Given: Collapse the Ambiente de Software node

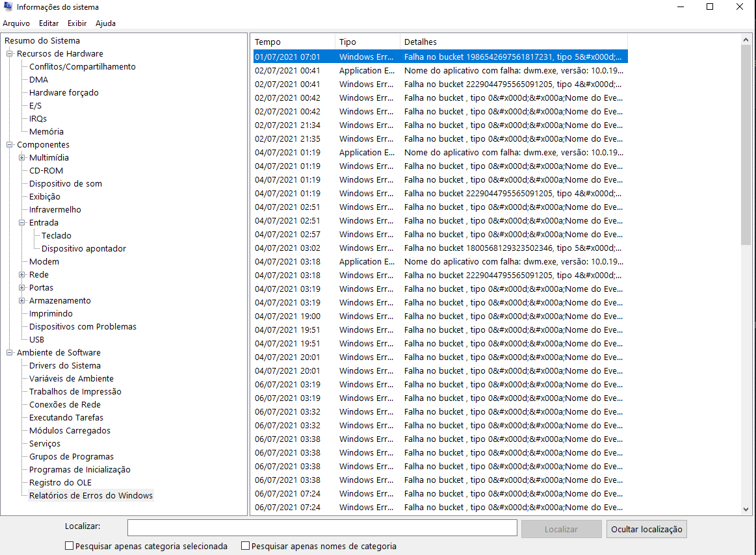Looking at the screenshot, I should coord(9,352).
